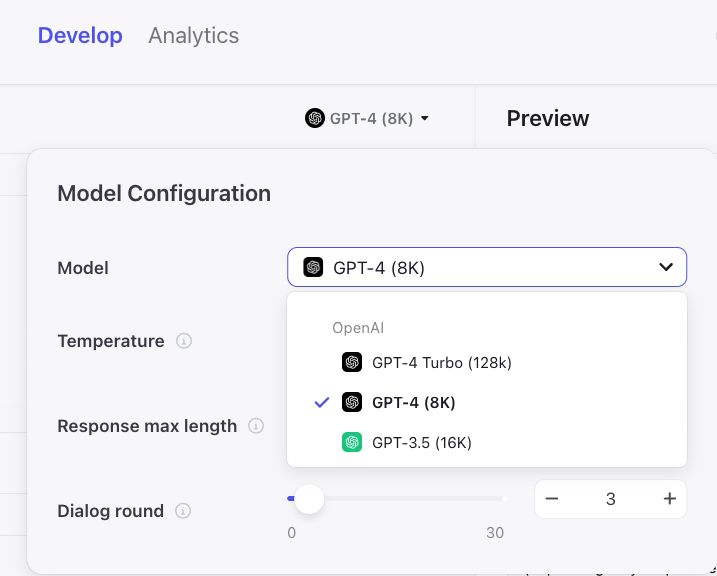Click the OpenAI icon inside Model field
Image resolution: width=717 pixels, height=576 pixels.
point(313,267)
